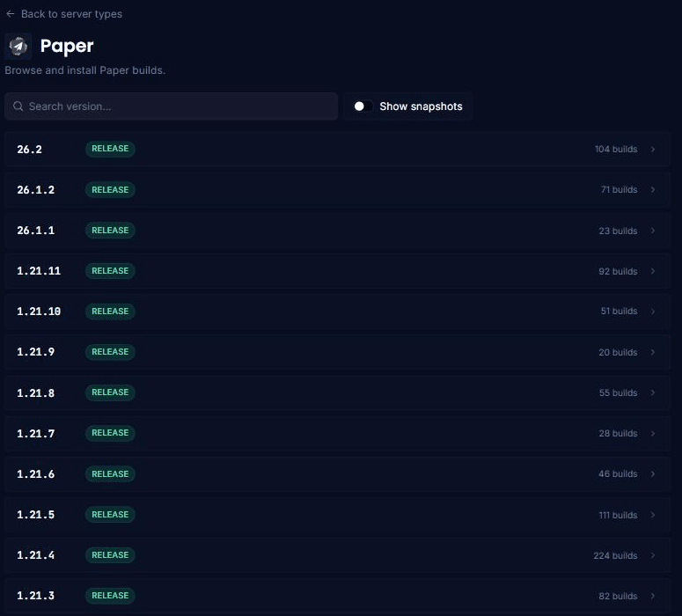Expand the 26.1.2 row chevron

click(653, 190)
